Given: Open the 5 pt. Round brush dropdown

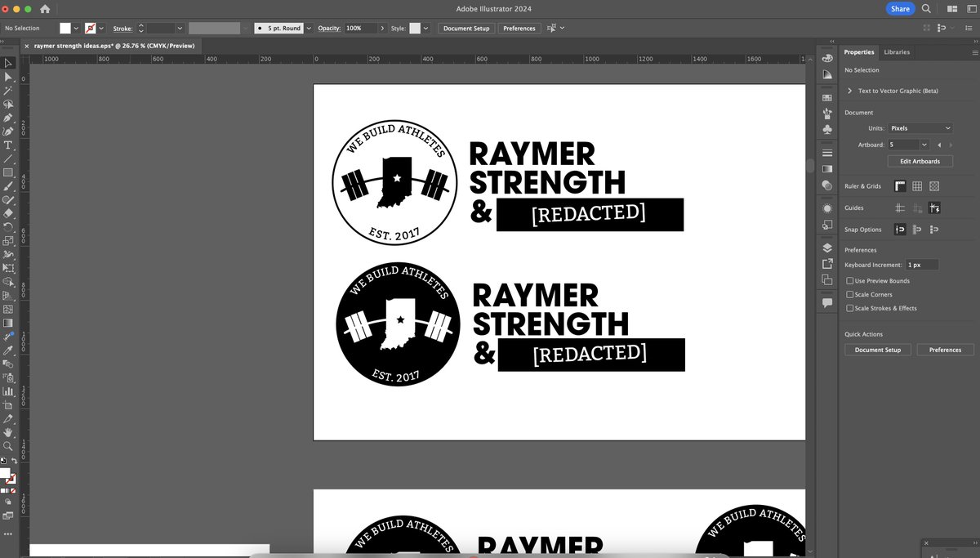Looking at the screenshot, I should [309, 28].
